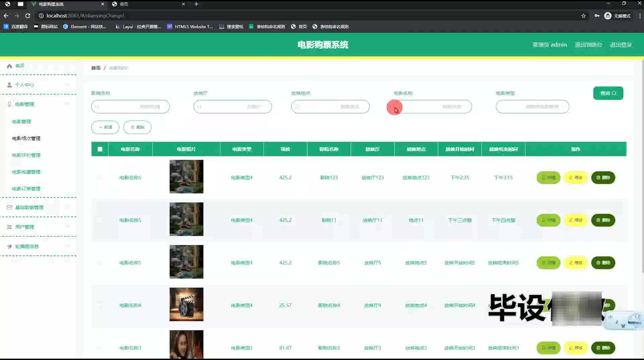Expand the 基础数据管理 sidebar menu arrow
This screenshot has height=360, width=644.
coord(68,207)
